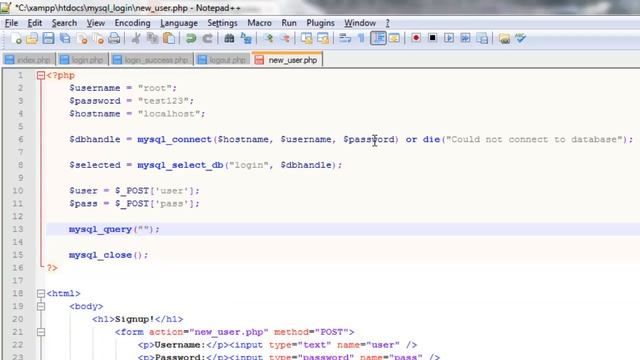The width and height of the screenshot is (640, 360).
Task: Open the Window menu
Action: (x=360, y=23)
